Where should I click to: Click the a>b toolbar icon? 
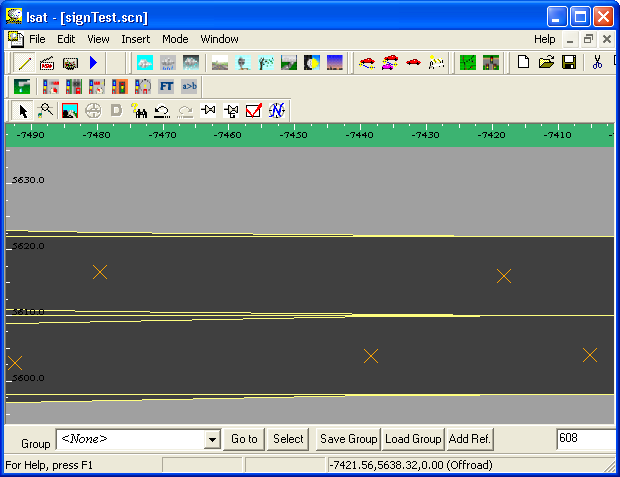189,87
